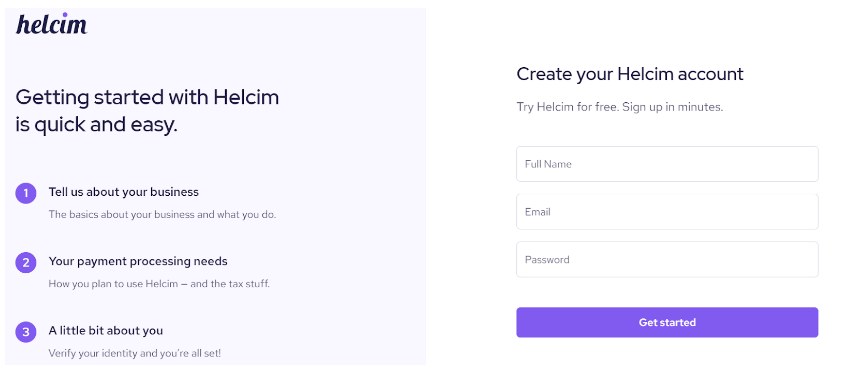
Task: Select the step 3 purple circle
Action: (x=26, y=331)
